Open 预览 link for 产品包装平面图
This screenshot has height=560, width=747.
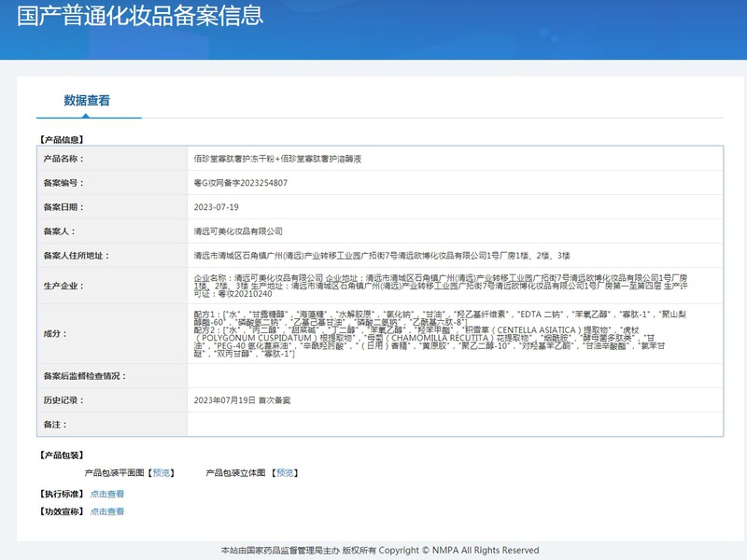[x=162, y=473]
